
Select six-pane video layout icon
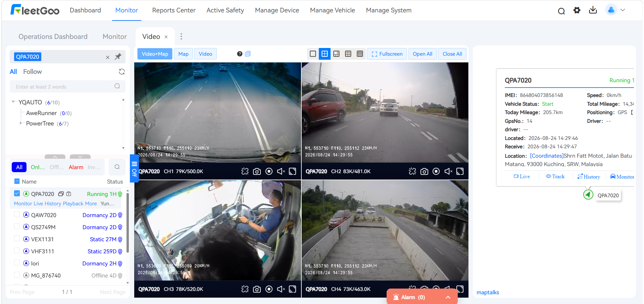click(336, 54)
